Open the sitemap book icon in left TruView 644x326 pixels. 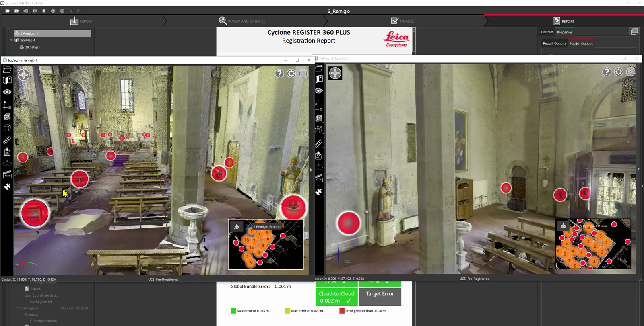7,80
